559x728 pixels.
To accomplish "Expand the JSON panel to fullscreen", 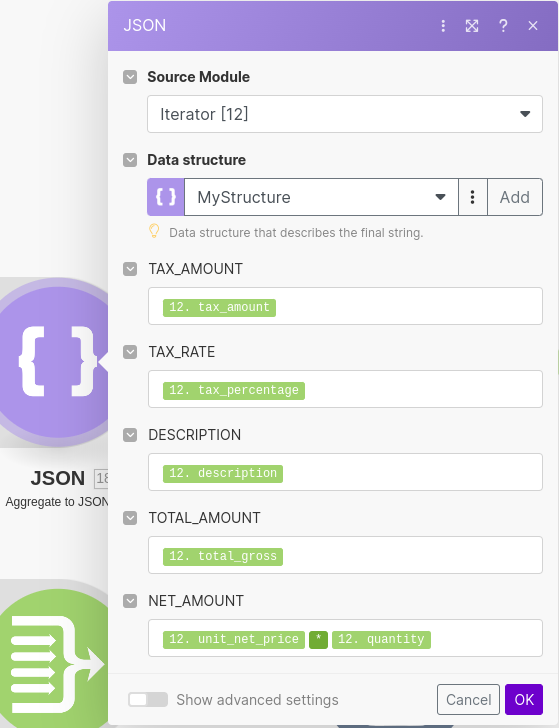I will (472, 26).
